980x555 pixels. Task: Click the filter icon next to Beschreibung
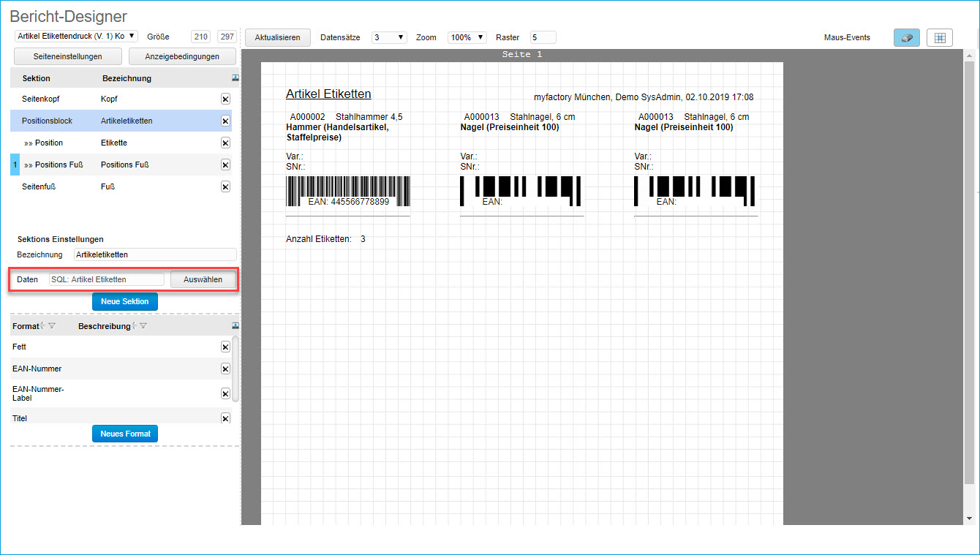tap(143, 326)
